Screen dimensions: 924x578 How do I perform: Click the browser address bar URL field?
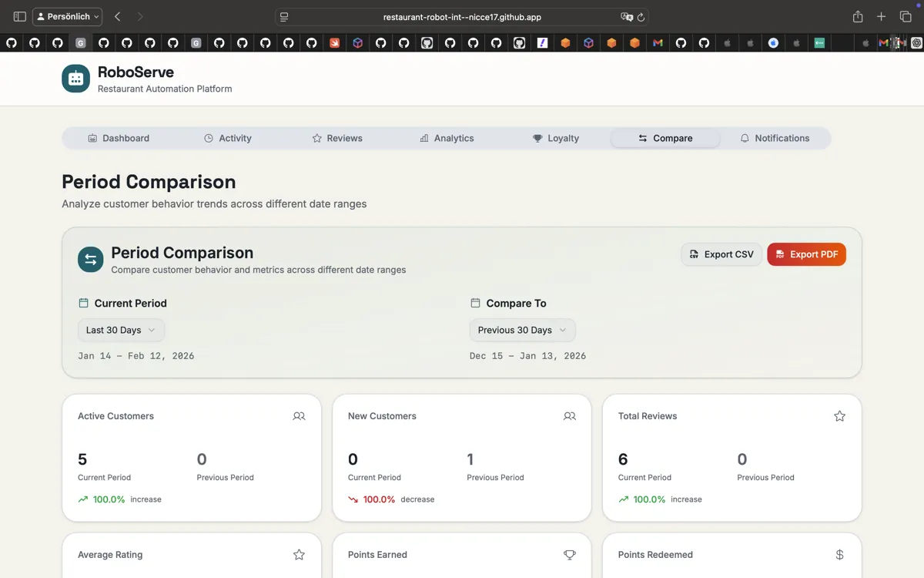tap(462, 17)
